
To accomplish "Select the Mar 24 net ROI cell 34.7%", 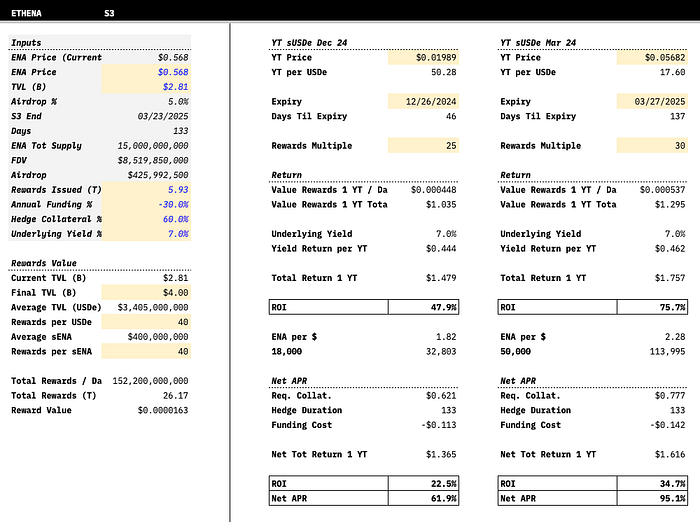I will click(652, 484).
